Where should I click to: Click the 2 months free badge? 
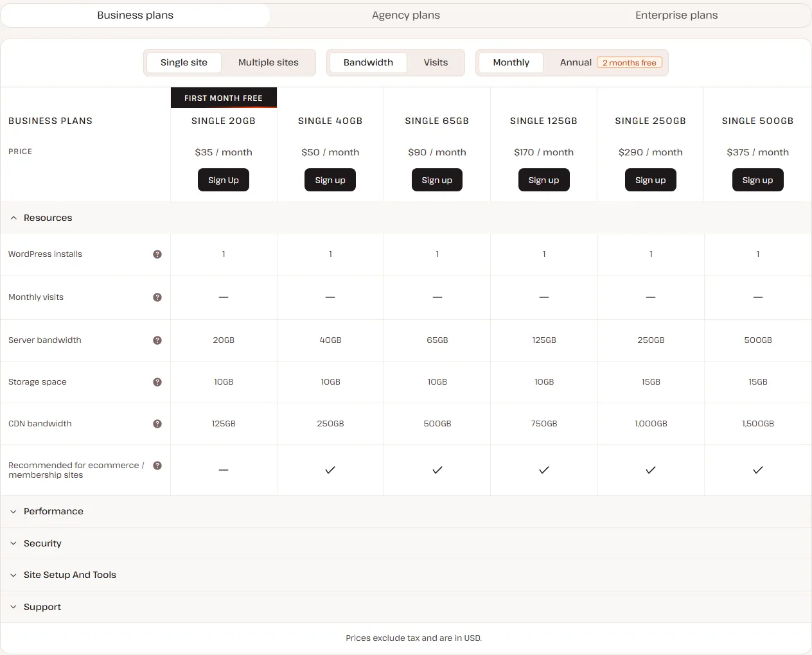click(x=630, y=62)
